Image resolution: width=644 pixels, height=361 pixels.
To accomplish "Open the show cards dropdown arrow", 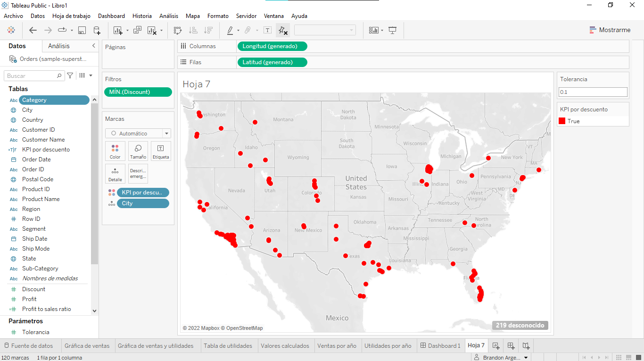I will click(382, 30).
